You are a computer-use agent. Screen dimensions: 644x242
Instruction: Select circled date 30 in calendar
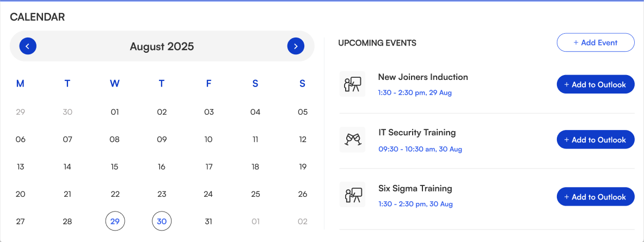tap(162, 221)
